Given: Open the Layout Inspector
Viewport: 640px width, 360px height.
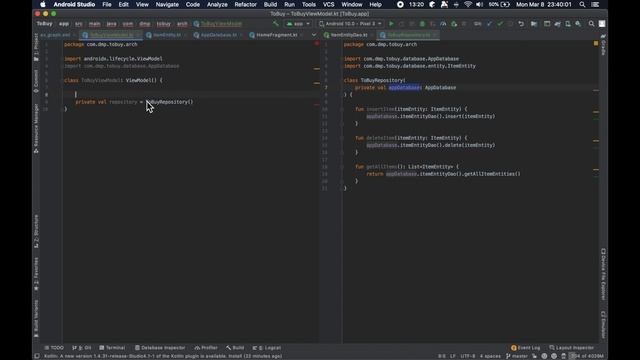Looking at the screenshot, I should (x=571, y=348).
